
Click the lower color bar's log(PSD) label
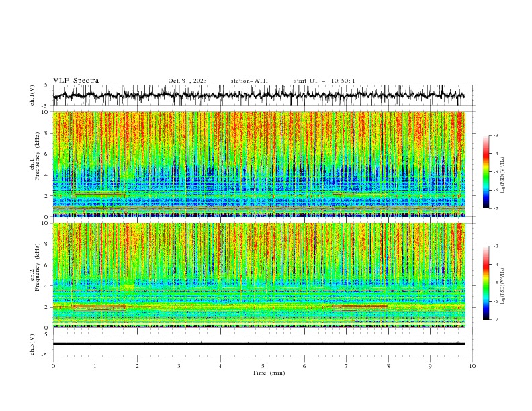[x=502, y=285]
